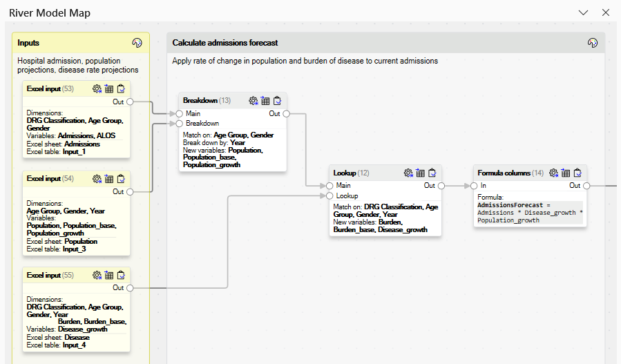Click Breakdown input port on Breakdown node
This screenshot has height=364, width=621.
coord(180,124)
